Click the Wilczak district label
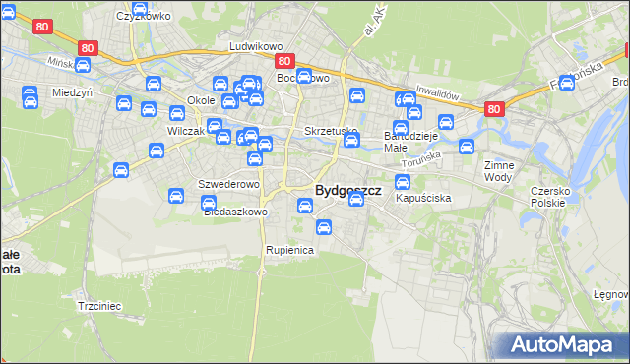The width and height of the screenshot is (630, 364). 186,131
